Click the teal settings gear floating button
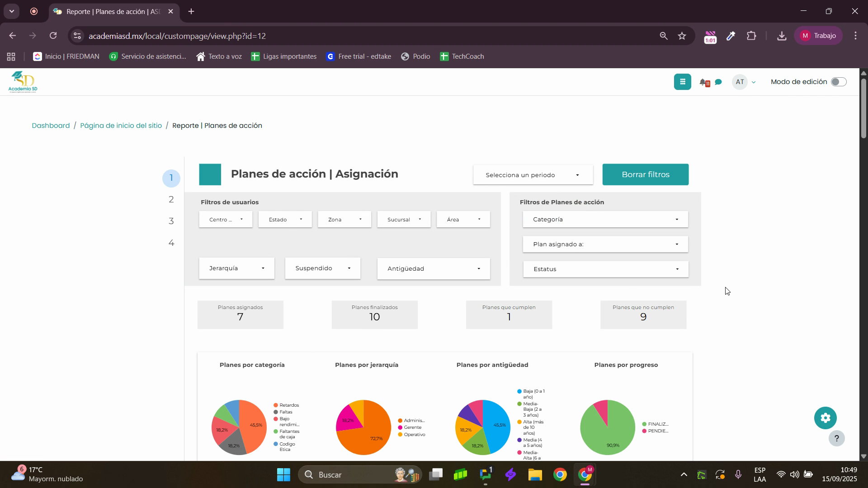The height and width of the screenshot is (488, 868). (x=825, y=418)
